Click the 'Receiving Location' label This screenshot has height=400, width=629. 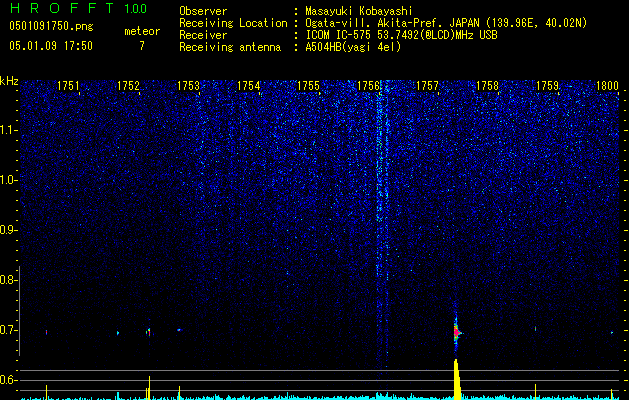click(x=233, y=23)
